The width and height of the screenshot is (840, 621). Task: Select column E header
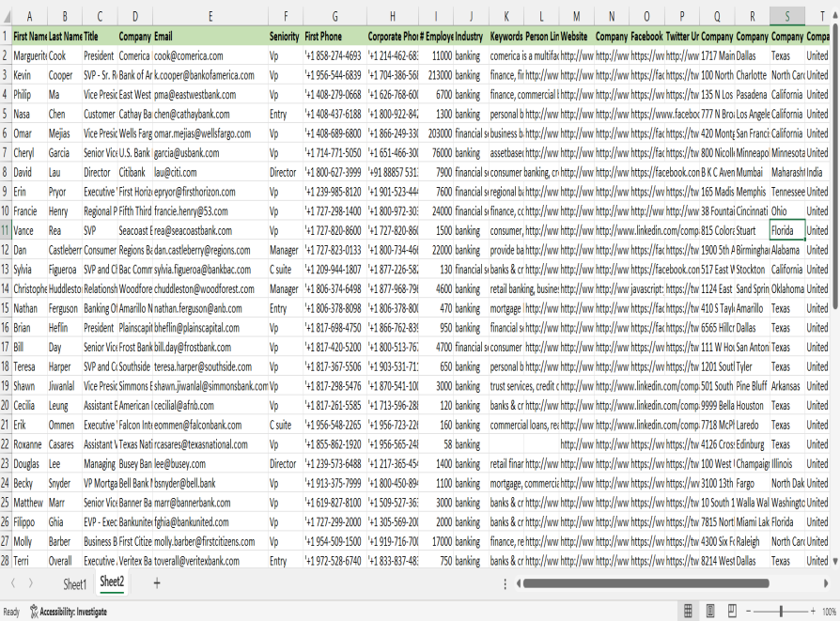[210, 17]
